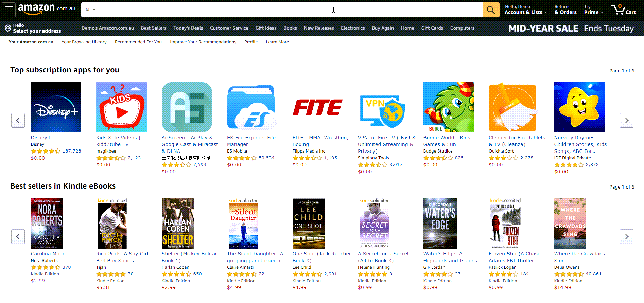Open the Nursery Rhymes star icon

pyautogui.click(x=579, y=107)
